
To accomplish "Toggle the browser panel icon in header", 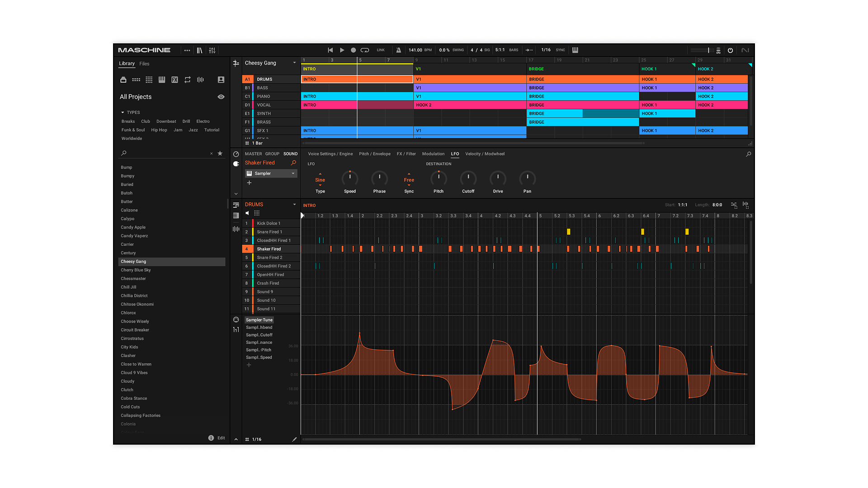I will click(x=199, y=50).
